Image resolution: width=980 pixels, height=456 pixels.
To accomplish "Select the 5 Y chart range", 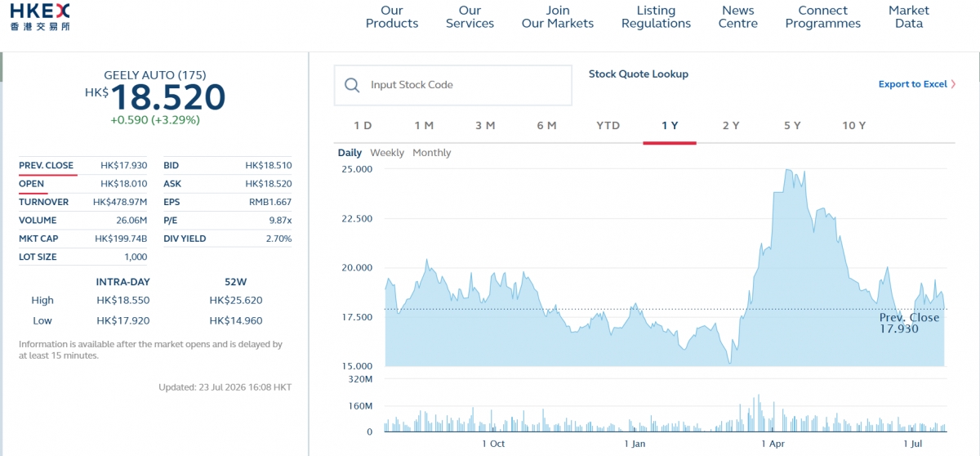I will click(x=792, y=125).
